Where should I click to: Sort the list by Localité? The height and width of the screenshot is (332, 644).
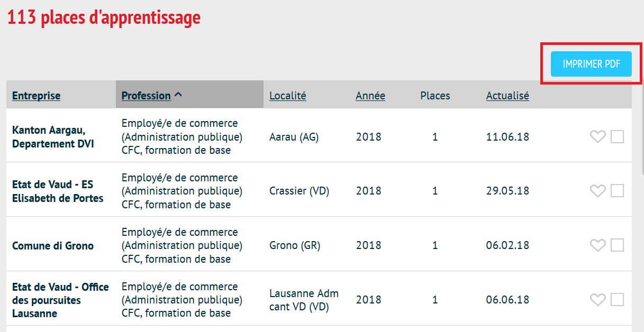(x=288, y=96)
